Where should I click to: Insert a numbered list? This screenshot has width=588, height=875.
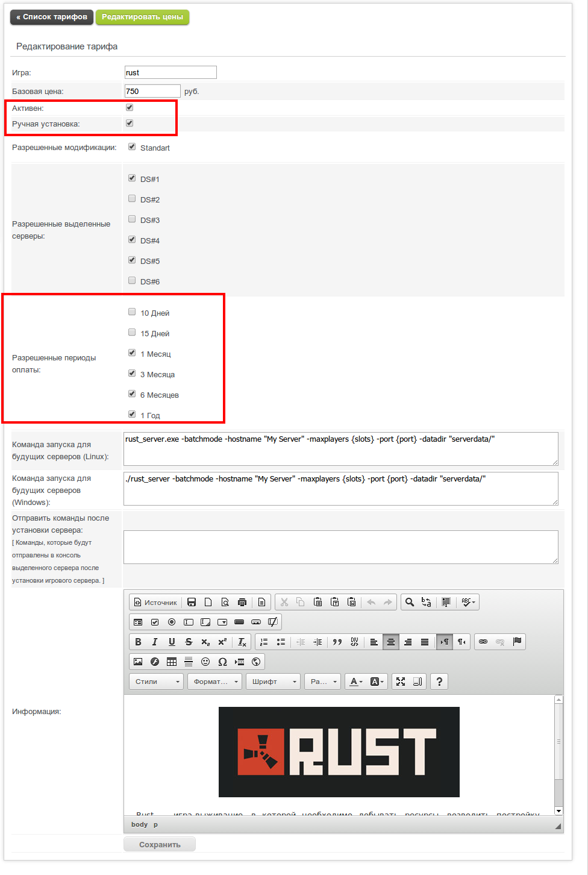pos(264,642)
